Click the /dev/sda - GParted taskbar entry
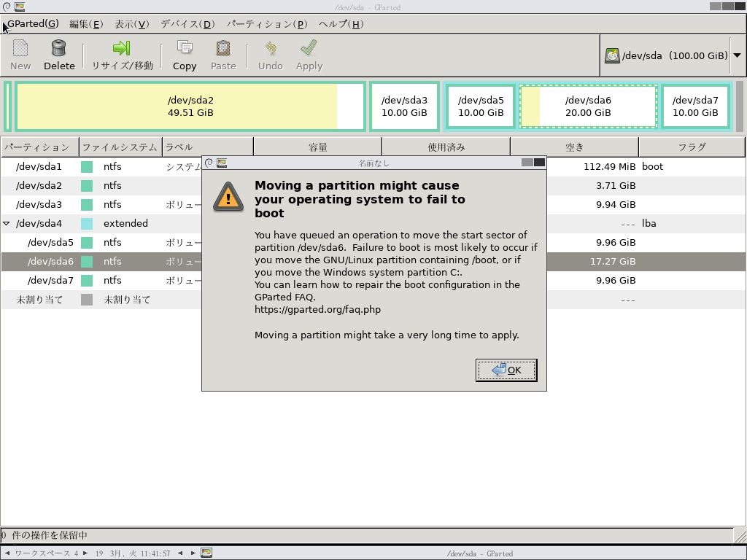Image resolution: width=747 pixels, height=560 pixels. coord(479,553)
